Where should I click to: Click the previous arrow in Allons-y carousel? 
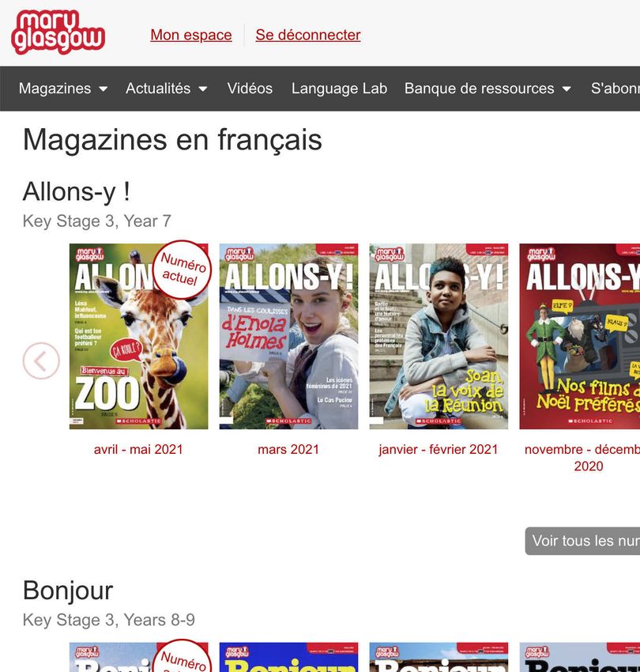pos(41,361)
